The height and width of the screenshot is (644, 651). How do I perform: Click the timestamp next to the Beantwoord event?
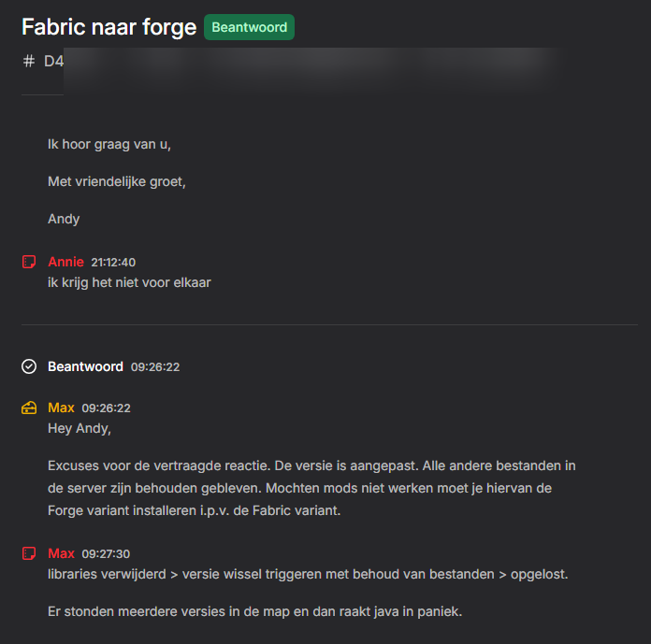(x=154, y=367)
